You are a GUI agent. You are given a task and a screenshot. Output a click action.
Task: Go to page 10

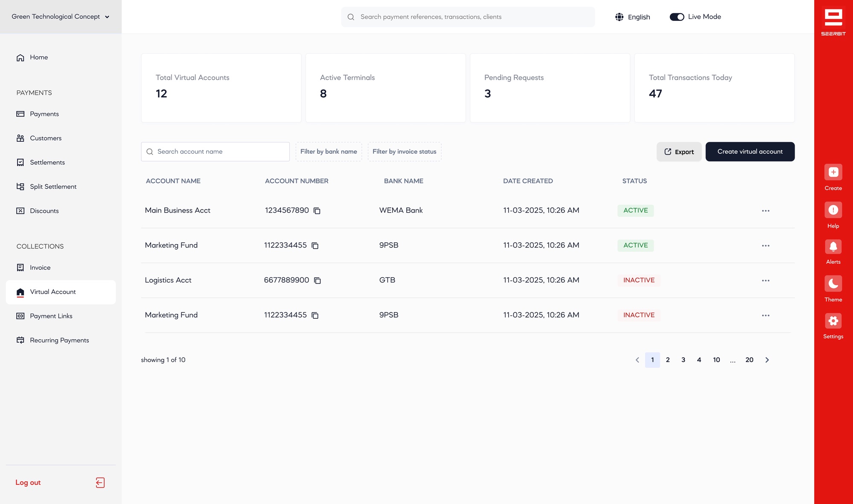[x=716, y=360]
